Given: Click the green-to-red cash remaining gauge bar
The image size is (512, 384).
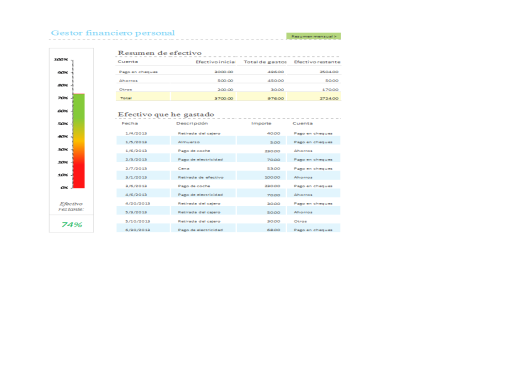Looking at the screenshot, I should [x=79, y=141].
